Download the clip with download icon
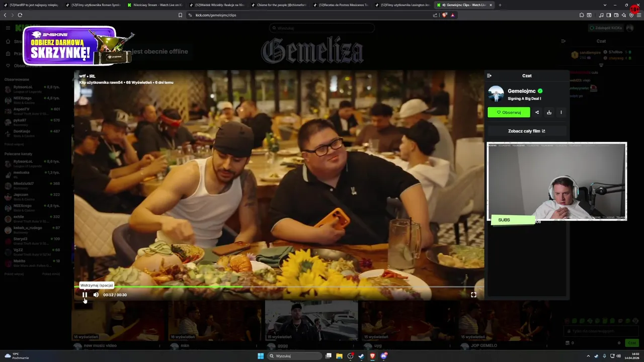 click(549, 112)
